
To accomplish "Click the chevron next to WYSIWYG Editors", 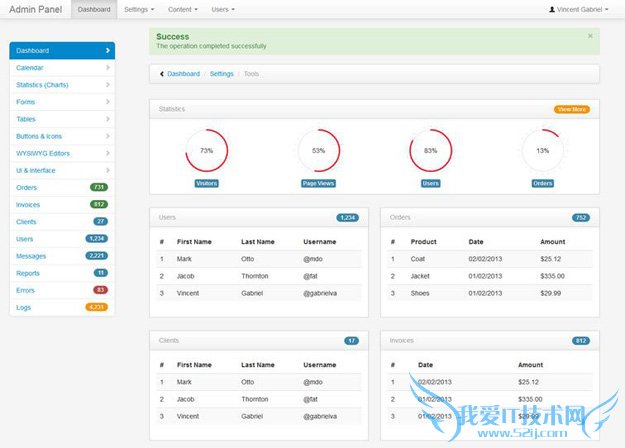I will click(x=108, y=153).
